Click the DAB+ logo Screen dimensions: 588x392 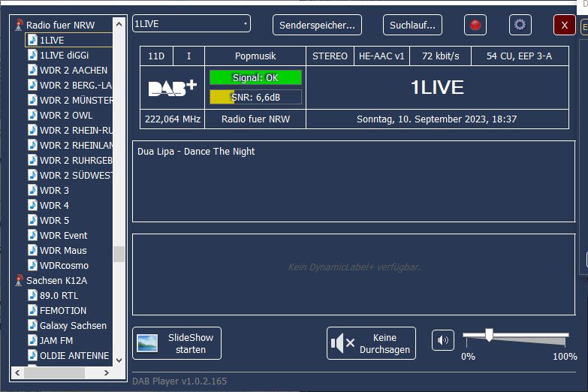(173, 88)
